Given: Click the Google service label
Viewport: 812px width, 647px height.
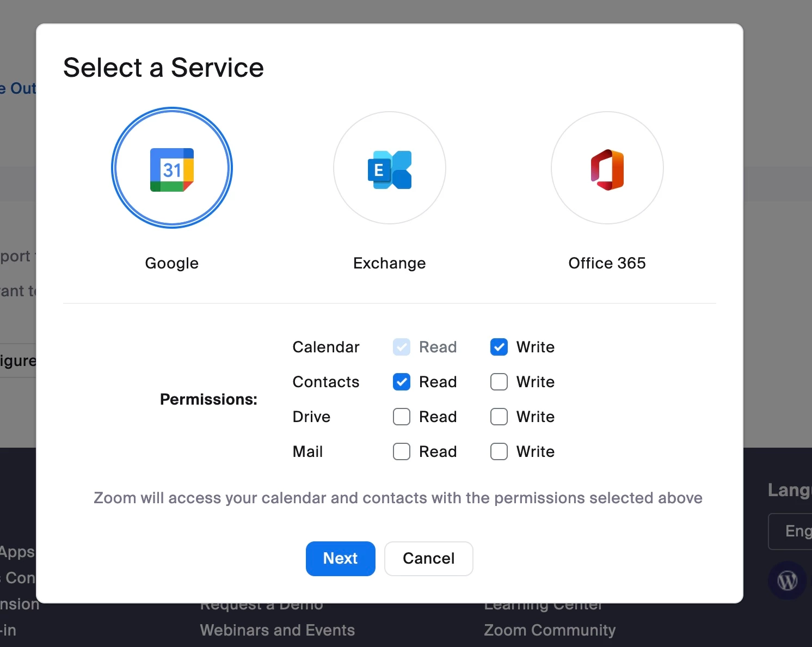Looking at the screenshot, I should click(172, 263).
